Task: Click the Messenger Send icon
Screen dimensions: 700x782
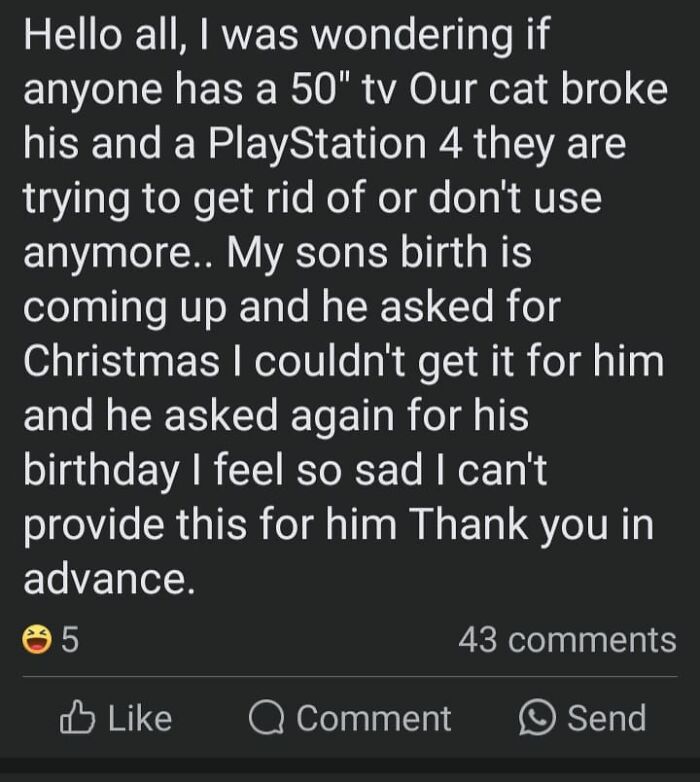Action: pos(538,718)
